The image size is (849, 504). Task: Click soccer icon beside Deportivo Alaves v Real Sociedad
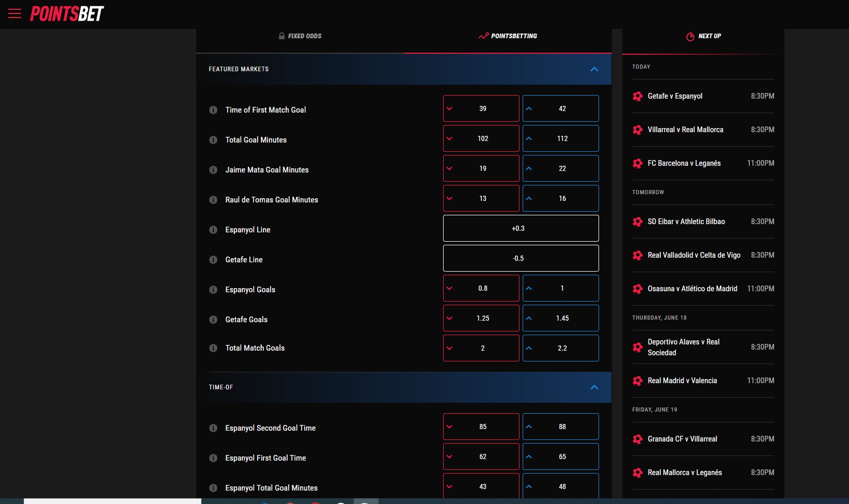coord(638,347)
